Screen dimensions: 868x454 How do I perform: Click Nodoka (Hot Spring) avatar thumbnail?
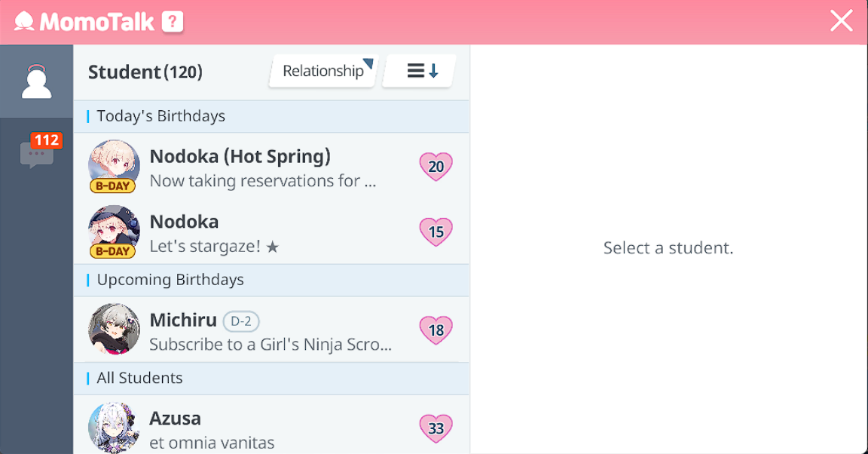(114, 164)
